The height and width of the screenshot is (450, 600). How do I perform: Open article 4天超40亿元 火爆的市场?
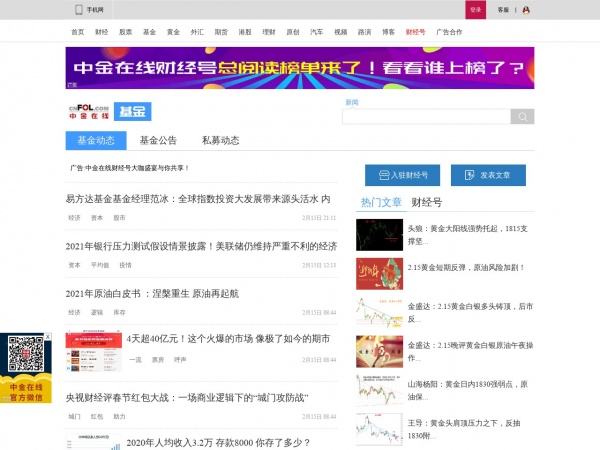[228, 339]
